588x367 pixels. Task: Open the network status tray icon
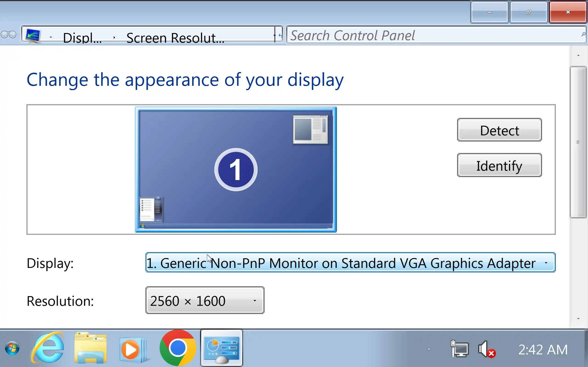[x=459, y=349]
